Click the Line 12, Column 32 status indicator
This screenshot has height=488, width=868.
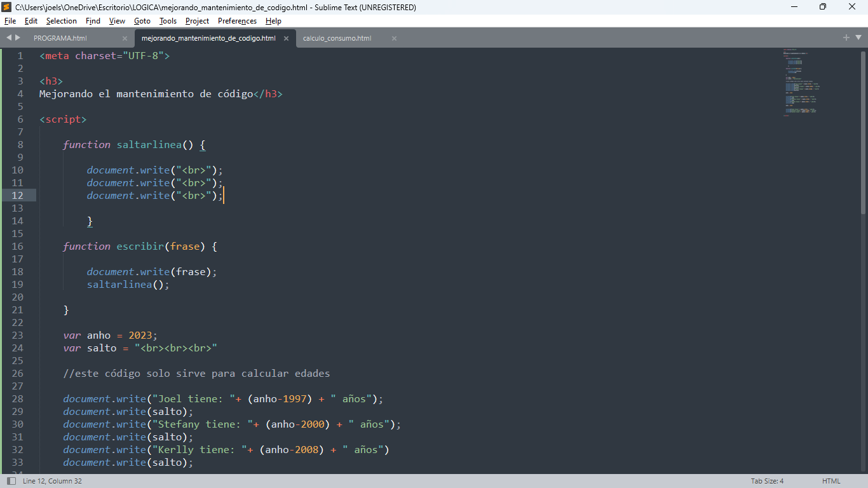coord(52,481)
